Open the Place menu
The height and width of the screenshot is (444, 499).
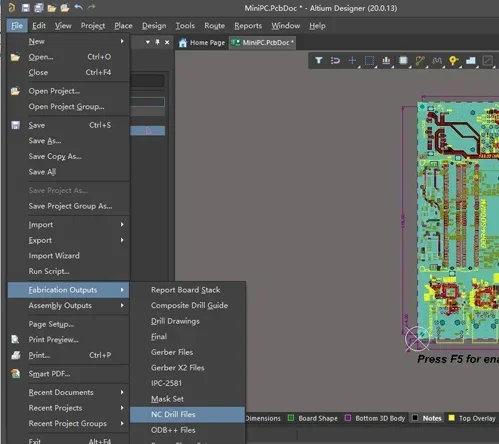click(x=123, y=26)
